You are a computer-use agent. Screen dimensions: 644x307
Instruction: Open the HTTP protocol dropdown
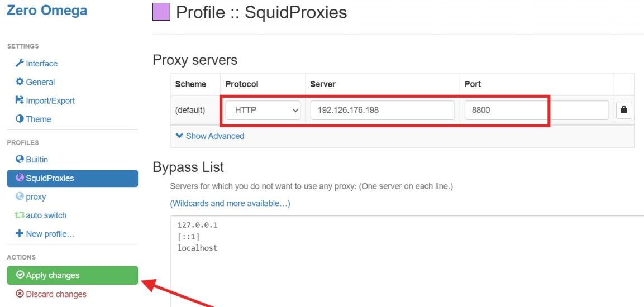point(263,111)
